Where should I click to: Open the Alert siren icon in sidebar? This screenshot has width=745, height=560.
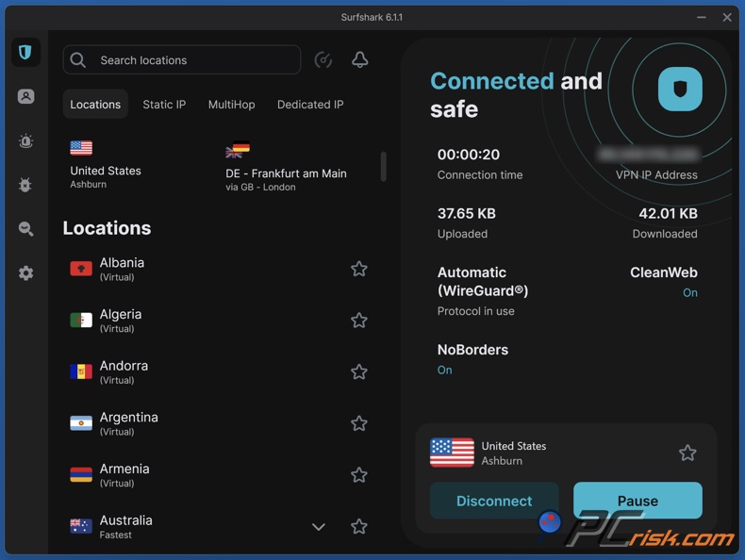25,141
